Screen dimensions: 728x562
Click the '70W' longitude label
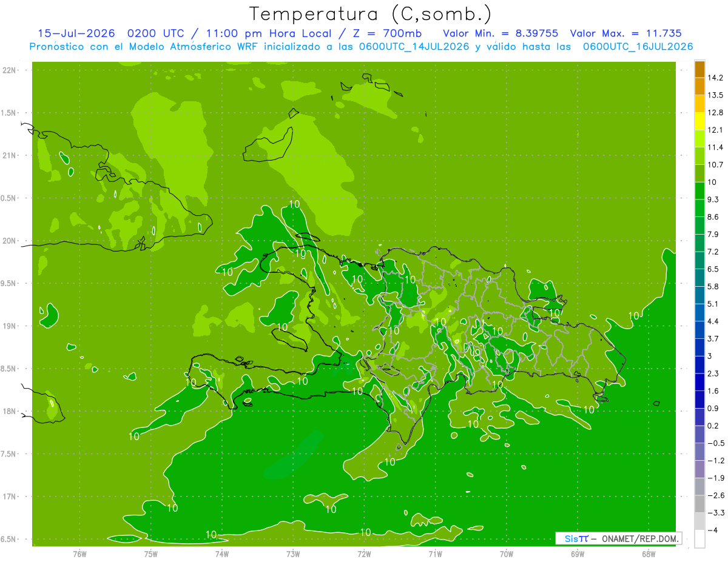click(x=506, y=554)
